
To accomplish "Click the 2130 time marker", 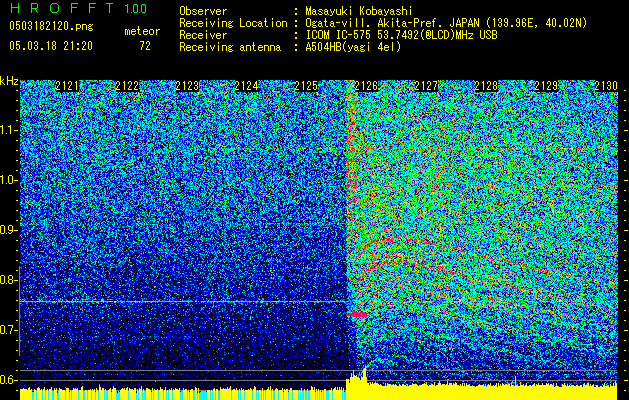I will click(606, 86).
